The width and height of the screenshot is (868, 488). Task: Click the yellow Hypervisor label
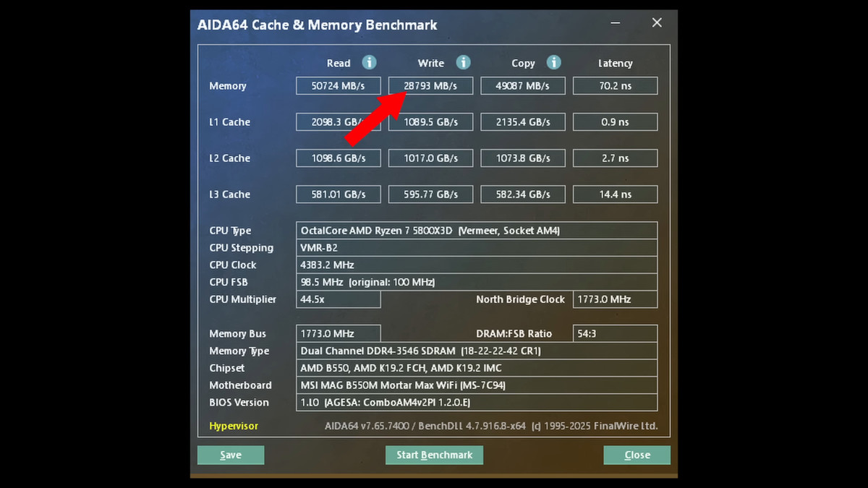point(234,426)
